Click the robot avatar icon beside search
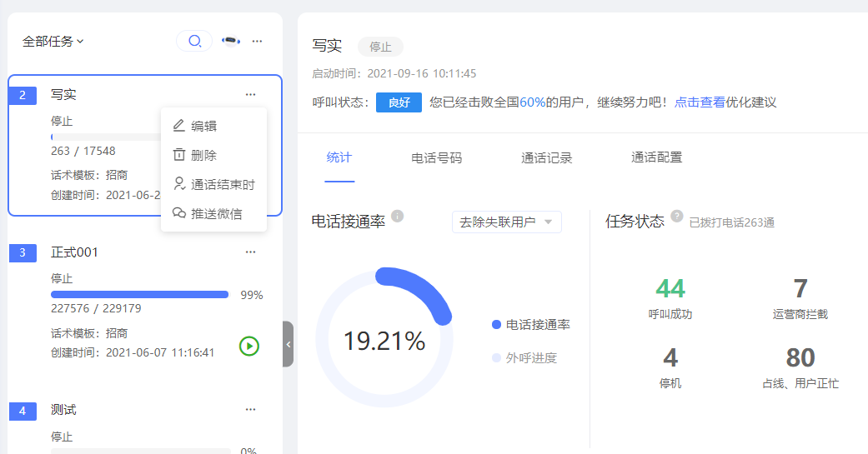Viewport: 868px width, 454px height. click(231, 41)
